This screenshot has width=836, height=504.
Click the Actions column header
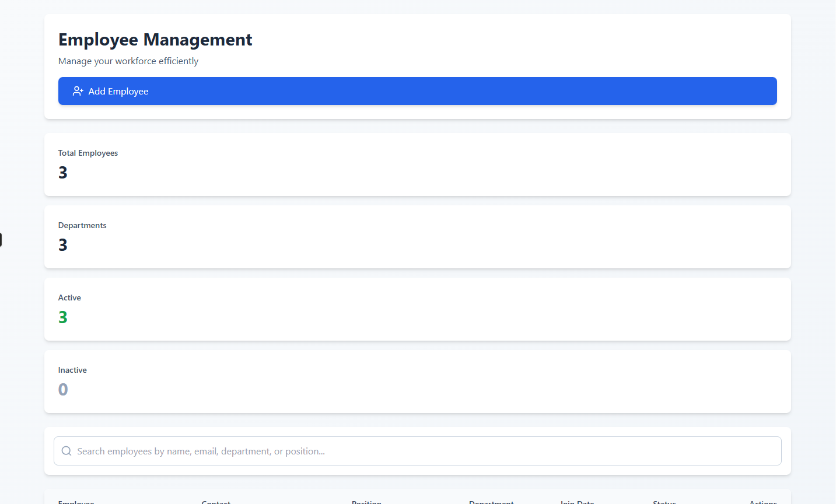(762, 501)
